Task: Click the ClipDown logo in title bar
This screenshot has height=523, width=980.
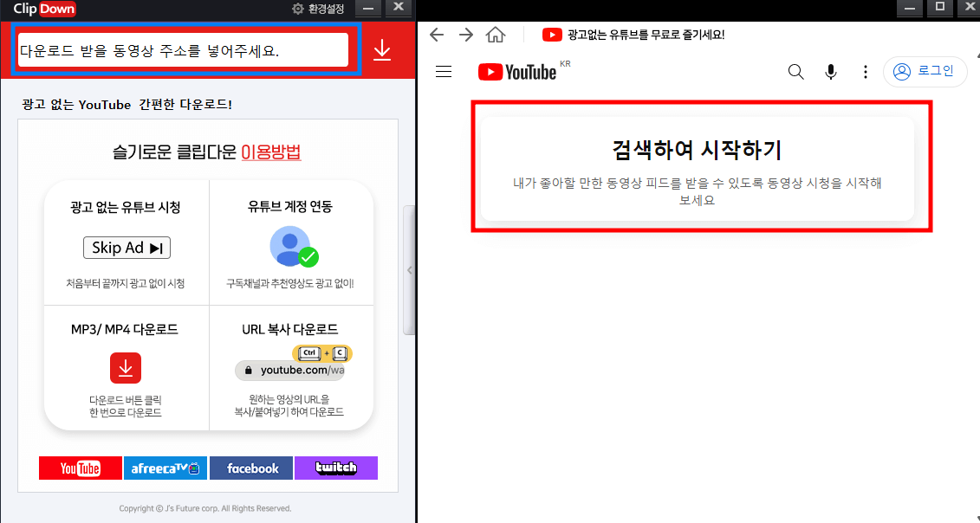Action: click(x=44, y=9)
